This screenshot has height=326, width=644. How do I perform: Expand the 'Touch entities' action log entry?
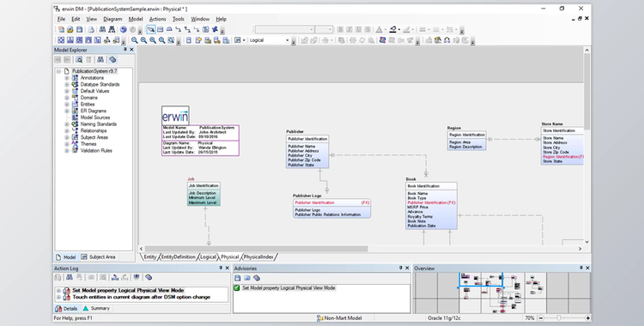[x=58, y=297]
